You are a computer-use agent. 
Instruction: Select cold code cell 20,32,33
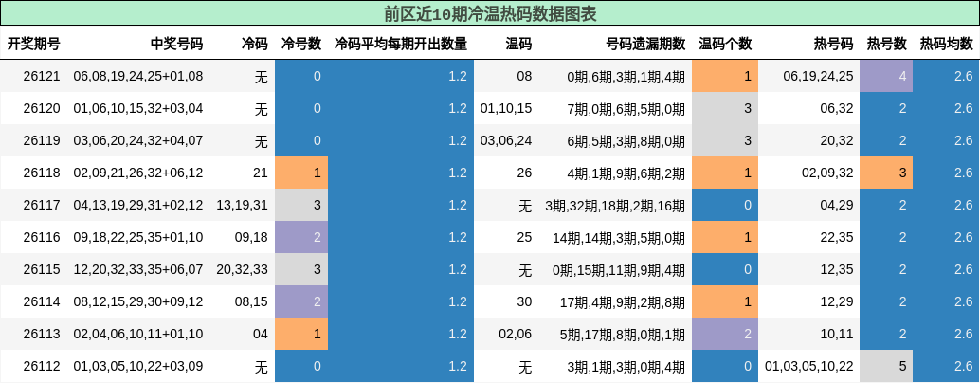242,269
